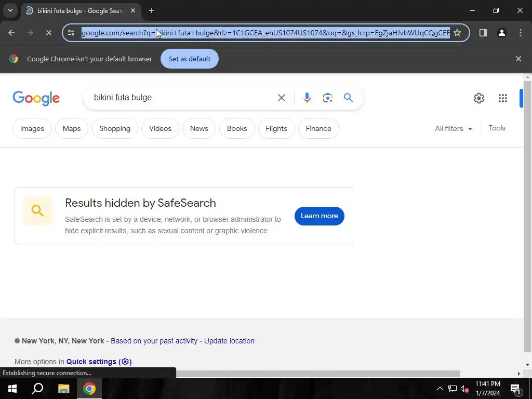The width and height of the screenshot is (532, 399).
Task: Expand the All filters dropdown
Action: point(454,128)
